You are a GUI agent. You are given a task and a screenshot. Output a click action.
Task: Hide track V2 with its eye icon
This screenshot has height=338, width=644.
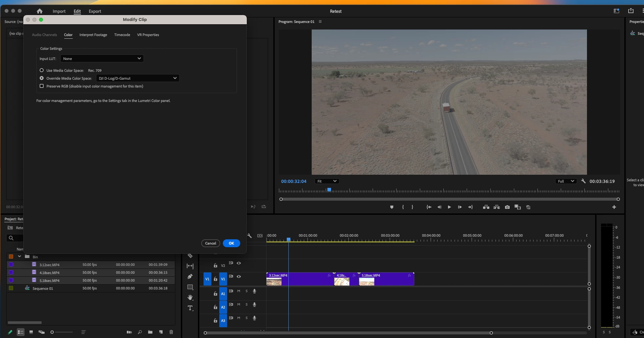tap(239, 263)
